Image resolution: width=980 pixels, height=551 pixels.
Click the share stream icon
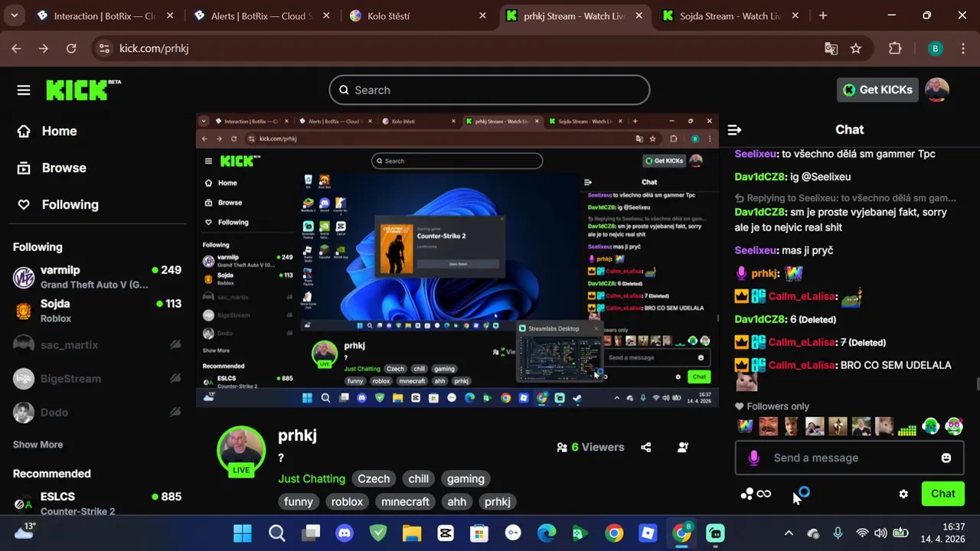646,448
